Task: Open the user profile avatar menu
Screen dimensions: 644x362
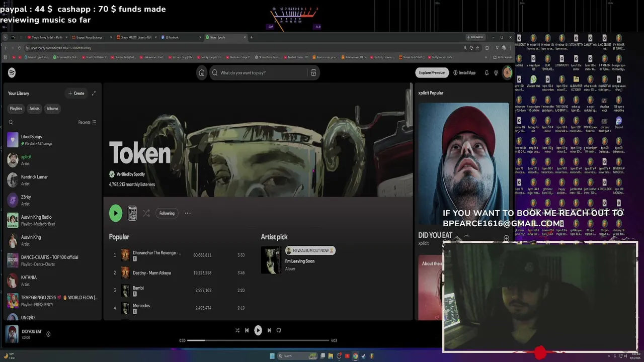Action: 507,73
